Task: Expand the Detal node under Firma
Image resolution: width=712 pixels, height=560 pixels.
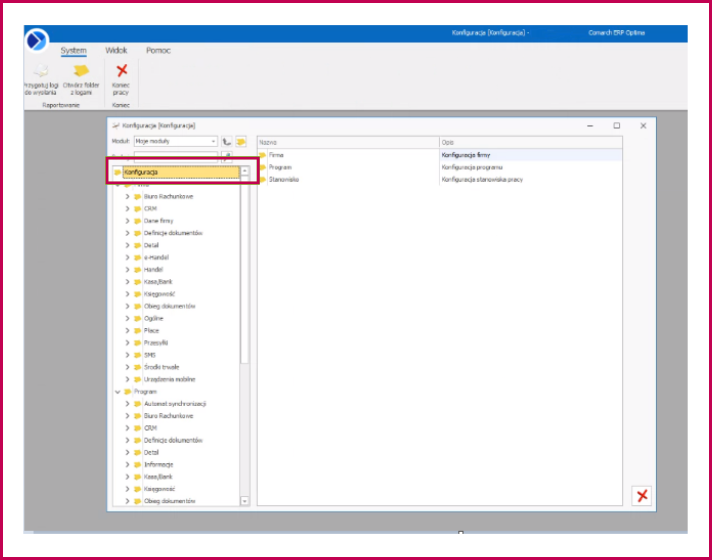Action: click(127, 245)
